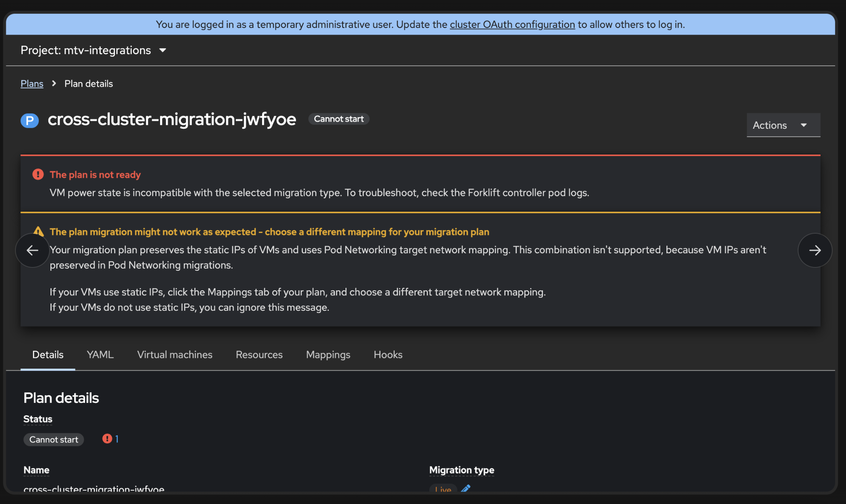Click the red alert icon in 'plan is not ready'
The image size is (846, 504).
(38, 175)
